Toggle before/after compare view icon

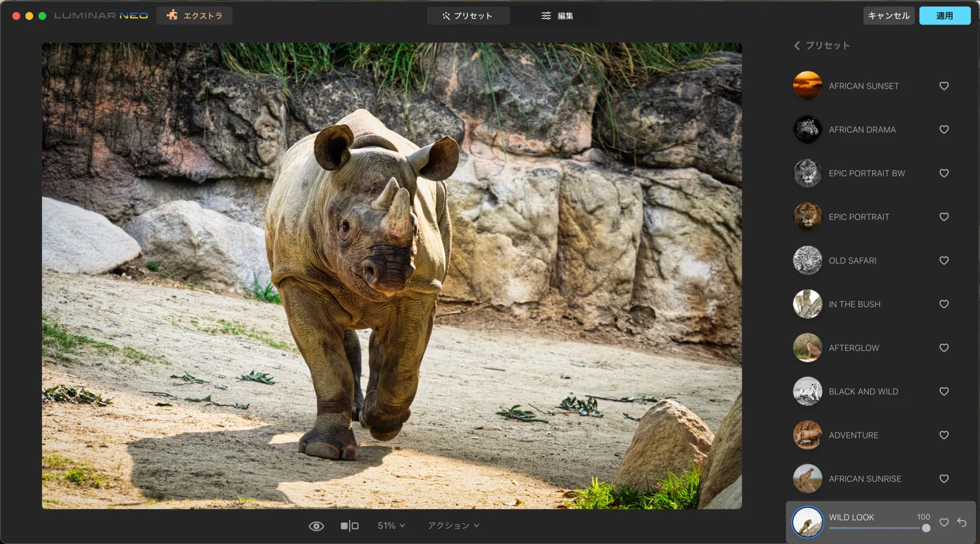[349, 526]
